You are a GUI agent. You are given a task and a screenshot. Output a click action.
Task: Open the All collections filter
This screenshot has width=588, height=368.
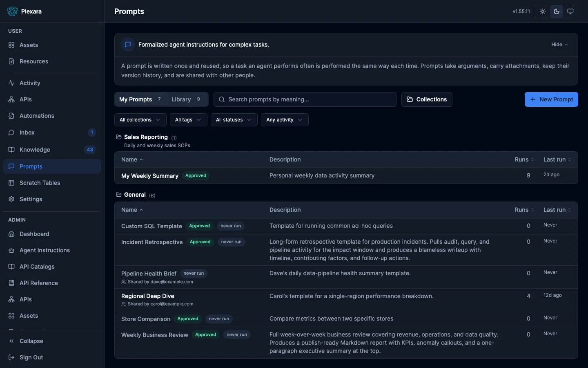[x=140, y=120]
